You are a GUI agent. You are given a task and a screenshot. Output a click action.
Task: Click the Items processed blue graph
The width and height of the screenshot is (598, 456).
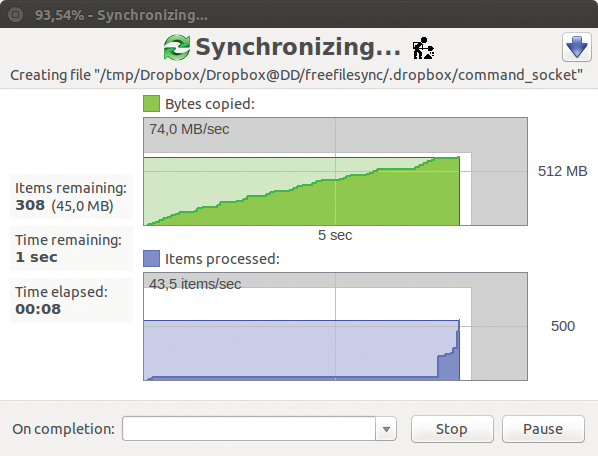click(335, 326)
